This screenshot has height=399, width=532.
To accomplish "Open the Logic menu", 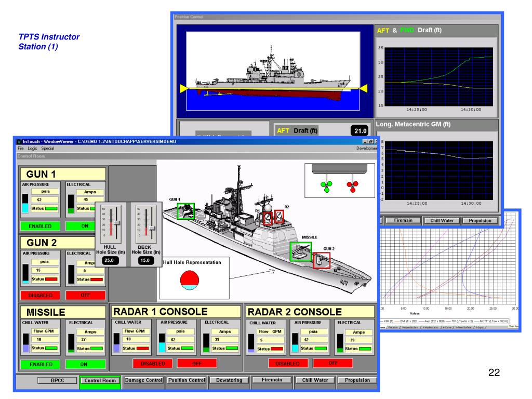I will (x=32, y=148).
